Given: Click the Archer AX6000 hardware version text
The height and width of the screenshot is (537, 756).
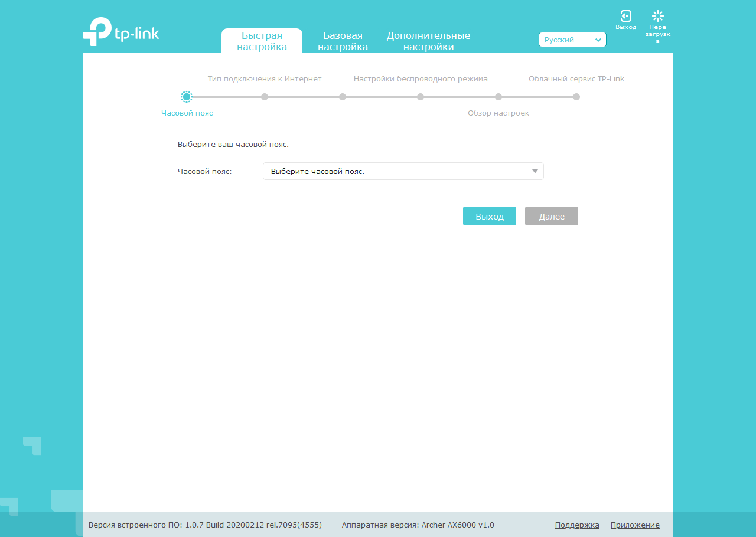Looking at the screenshot, I should (418, 525).
